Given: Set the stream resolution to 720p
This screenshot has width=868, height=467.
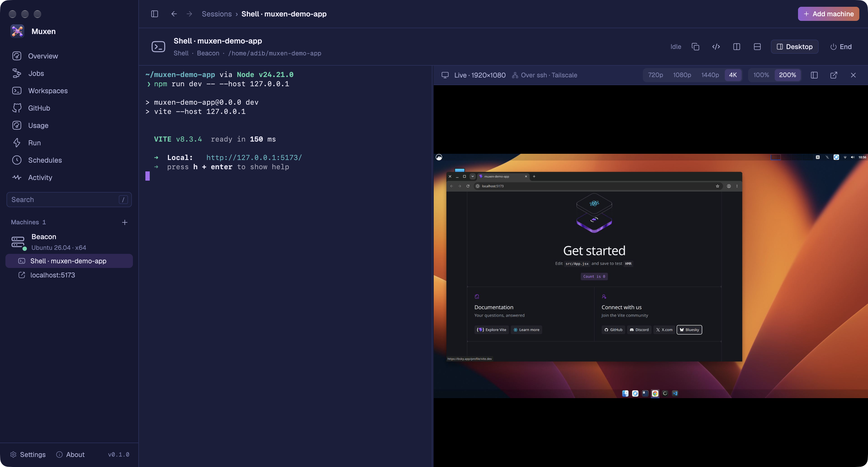Looking at the screenshot, I should pos(655,75).
